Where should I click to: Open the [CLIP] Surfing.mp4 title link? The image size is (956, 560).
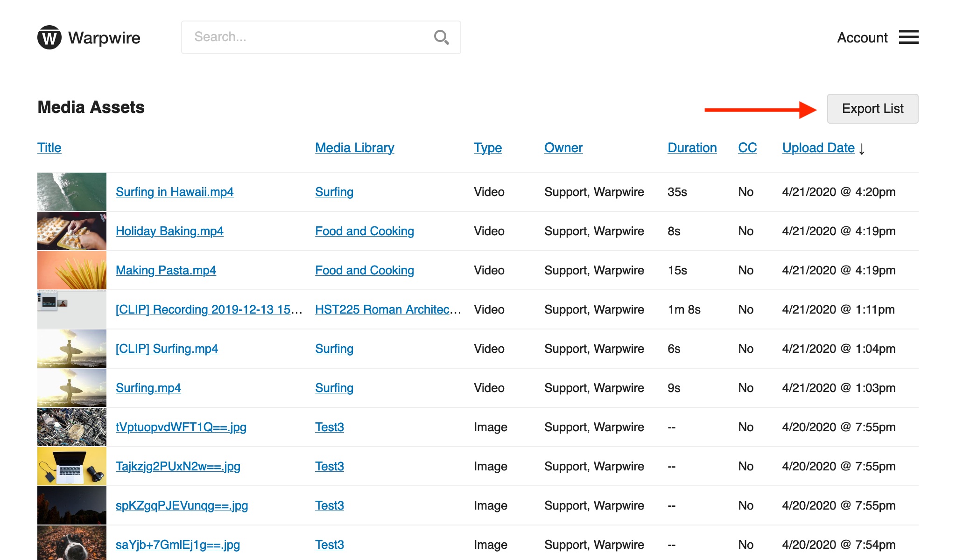[x=167, y=349]
